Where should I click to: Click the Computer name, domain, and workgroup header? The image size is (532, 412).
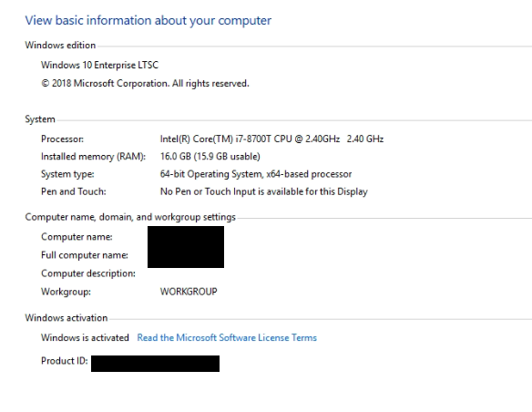point(130,217)
